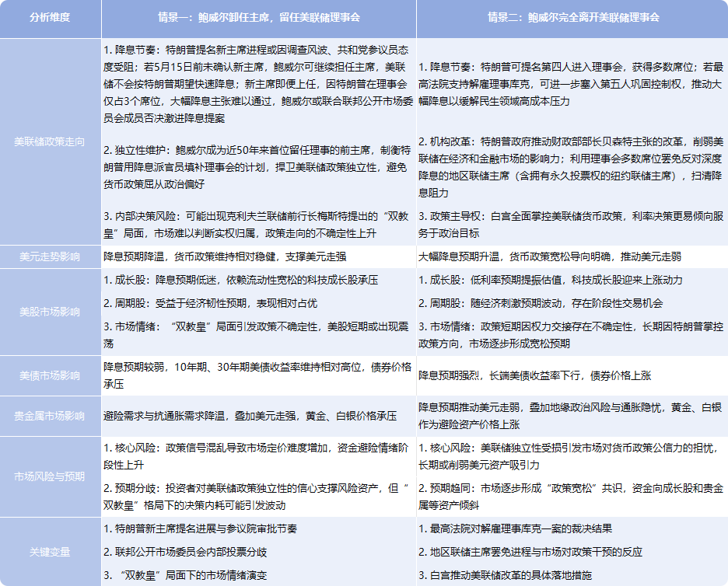
Task: Click the 贵金属市场影响 row label
Action: coord(50,416)
